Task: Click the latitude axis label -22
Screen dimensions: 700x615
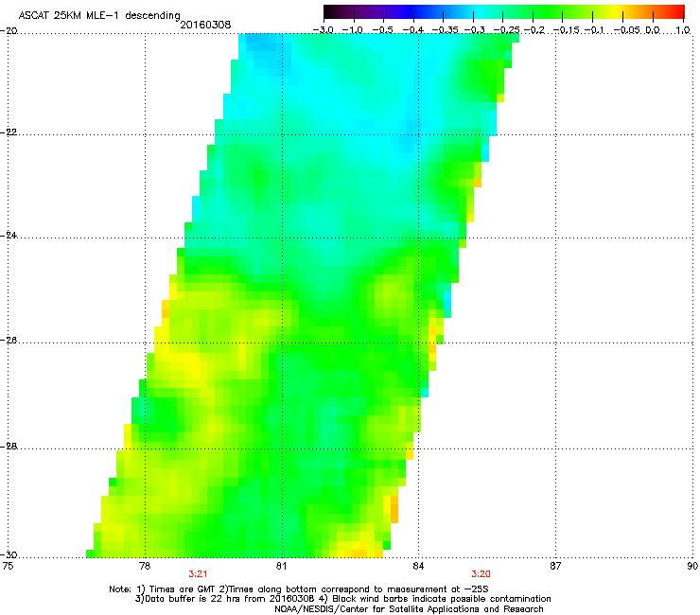Action: click(x=9, y=132)
